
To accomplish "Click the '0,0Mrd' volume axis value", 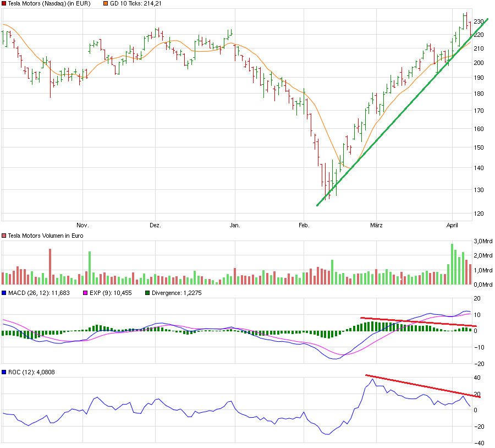I will tap(483, 285).
